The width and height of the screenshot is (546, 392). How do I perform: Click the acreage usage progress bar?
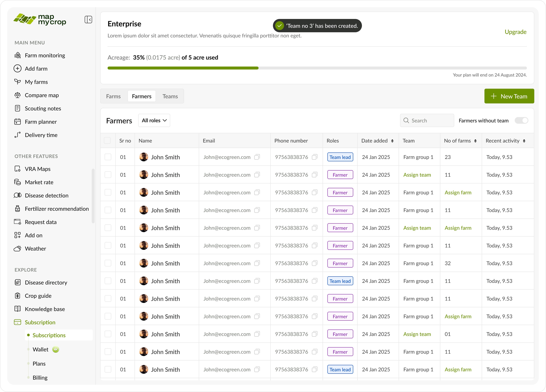(x=317, y=68)
